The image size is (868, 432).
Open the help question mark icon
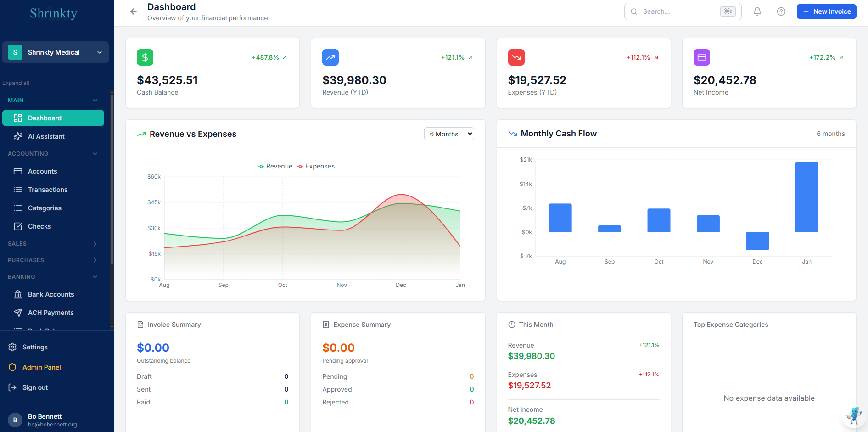click(781, 11)
